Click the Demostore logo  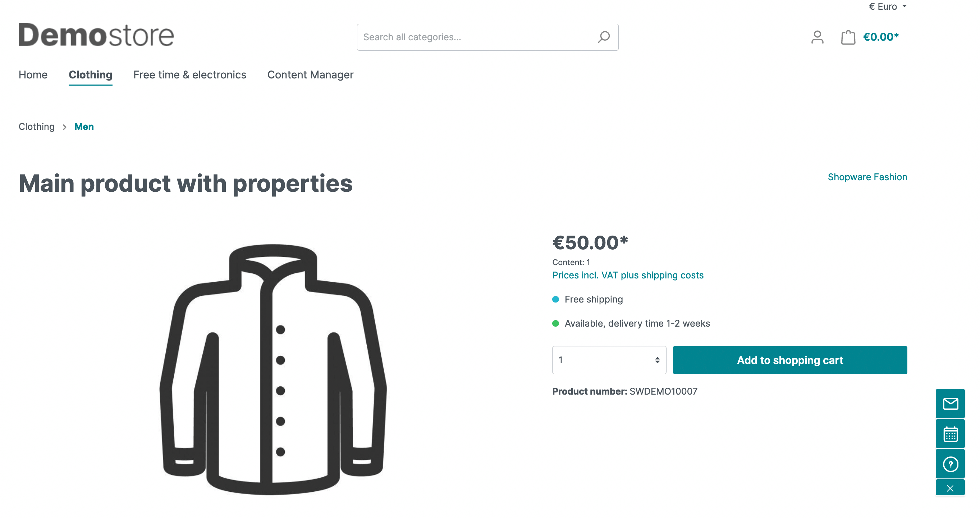click(x=96, y=35)
